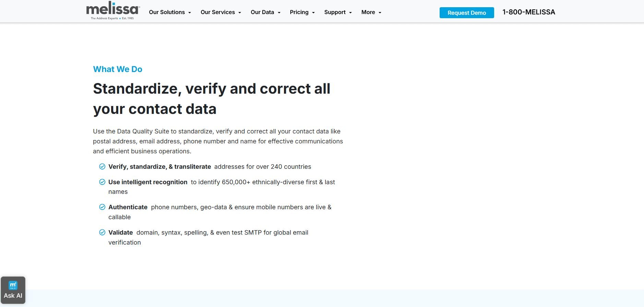
Task: Expand the Our Solutions dropdown menu
Action: (x=170, y=12)
